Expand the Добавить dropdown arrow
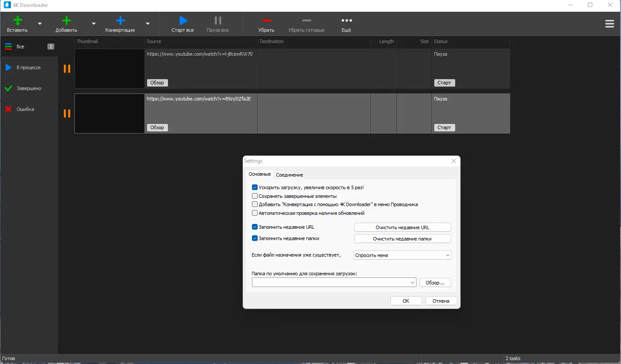The image size is (621, 364). (94, 23)
